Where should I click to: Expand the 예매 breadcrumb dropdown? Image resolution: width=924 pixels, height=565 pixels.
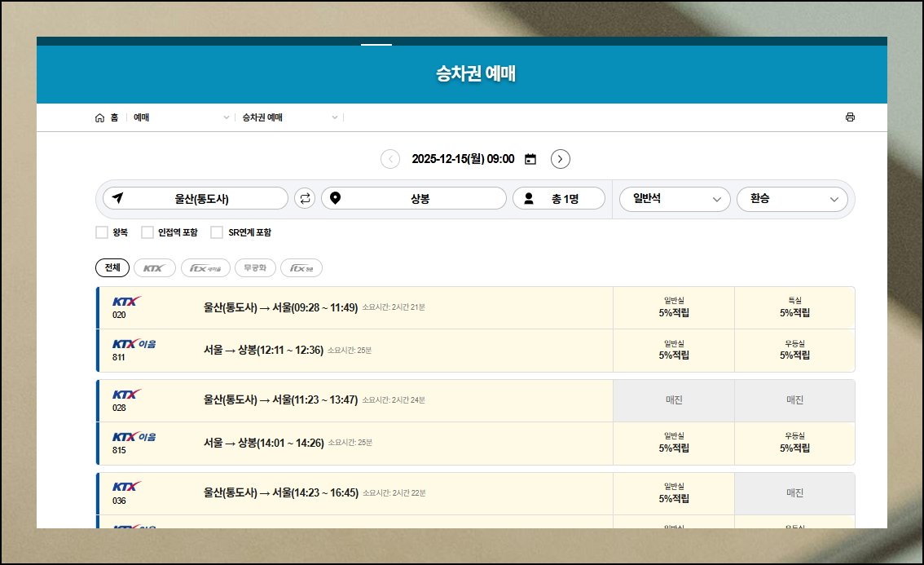(x=227, y=117)
